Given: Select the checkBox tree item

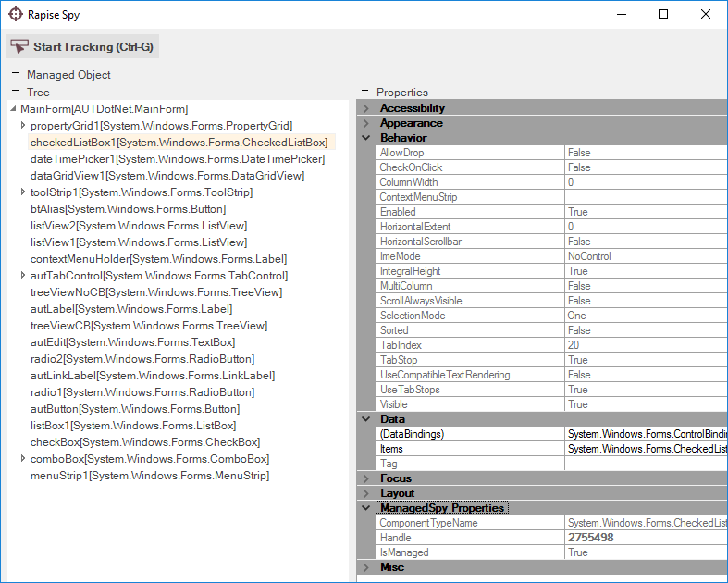Looking at the screenshot, I should tap(145, 442).
